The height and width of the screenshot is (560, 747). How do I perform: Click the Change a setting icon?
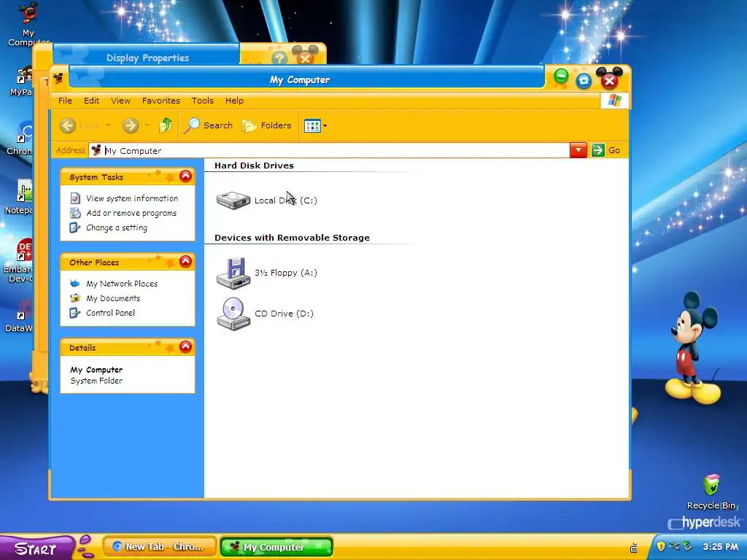coord(75,227)
